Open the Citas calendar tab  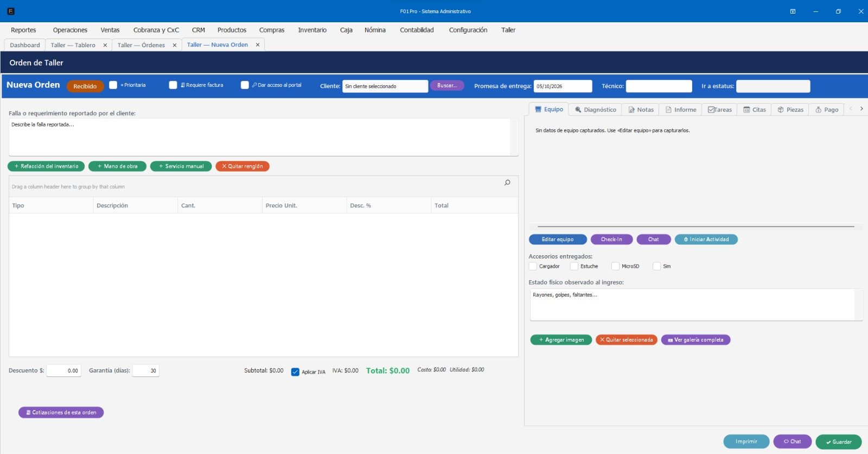[x=754, y=110]
